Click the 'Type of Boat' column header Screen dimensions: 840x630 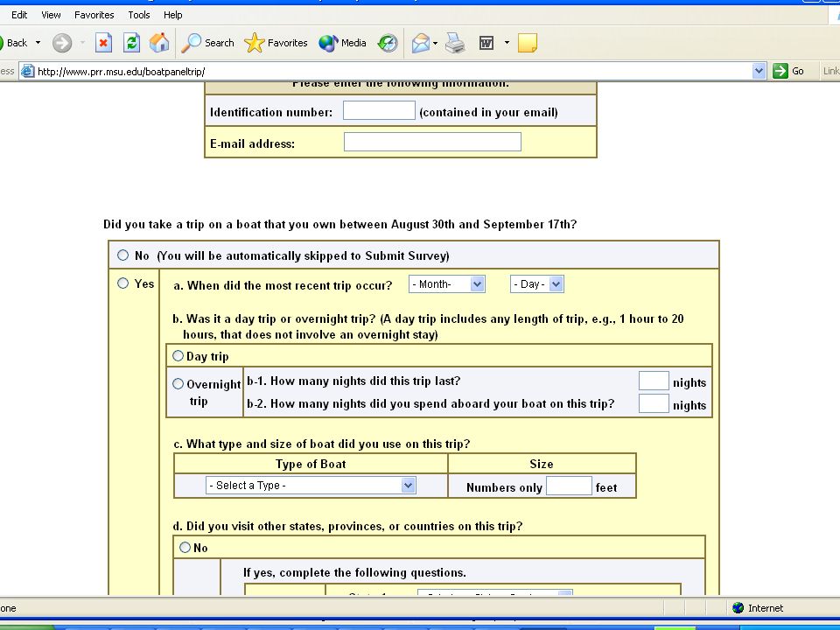[x=311, y=464]
